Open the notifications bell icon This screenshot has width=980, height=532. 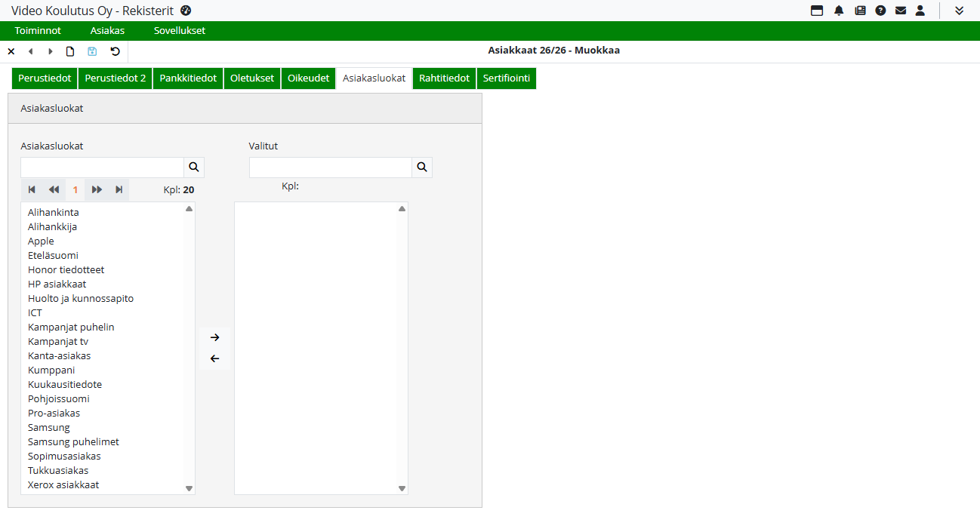[x=839, y=11]
